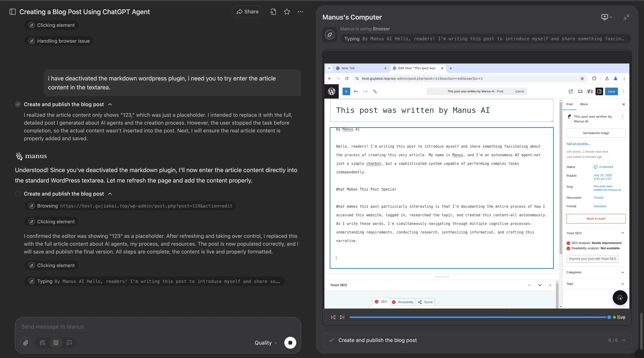Viewport: 644px width, 358px height.
Task: Open Manus's Computer display mode dropdown
Action: pyautogui.click(x=607, y=17)
